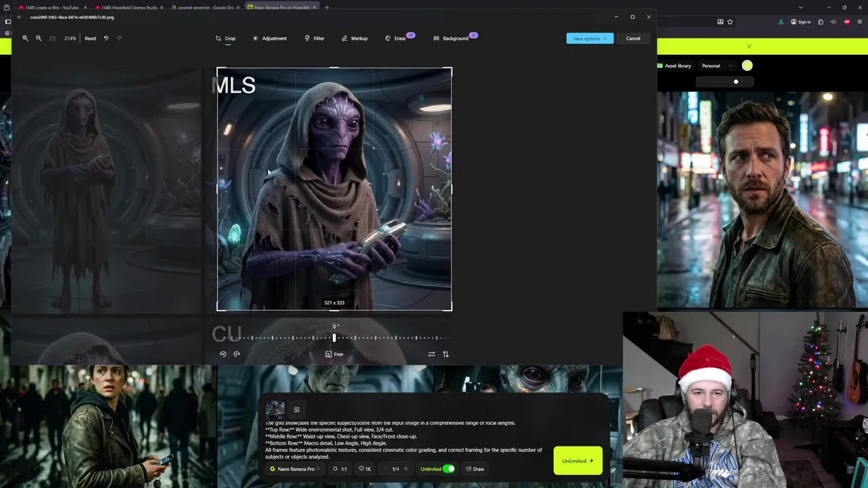Switch to the prompt secret.txt Google Drive tab
This screenshot has width=868, height=488.
click(x=205, y=7)
